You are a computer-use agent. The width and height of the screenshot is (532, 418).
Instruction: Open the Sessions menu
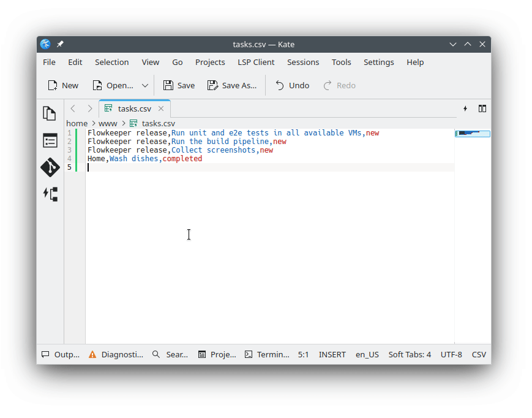click(303, 62)
